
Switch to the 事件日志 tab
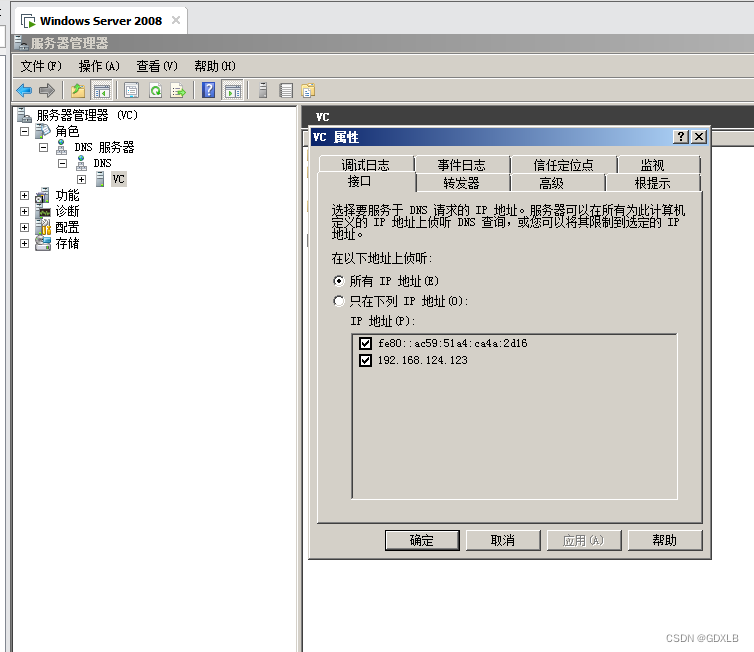click(x=462, y=165)
